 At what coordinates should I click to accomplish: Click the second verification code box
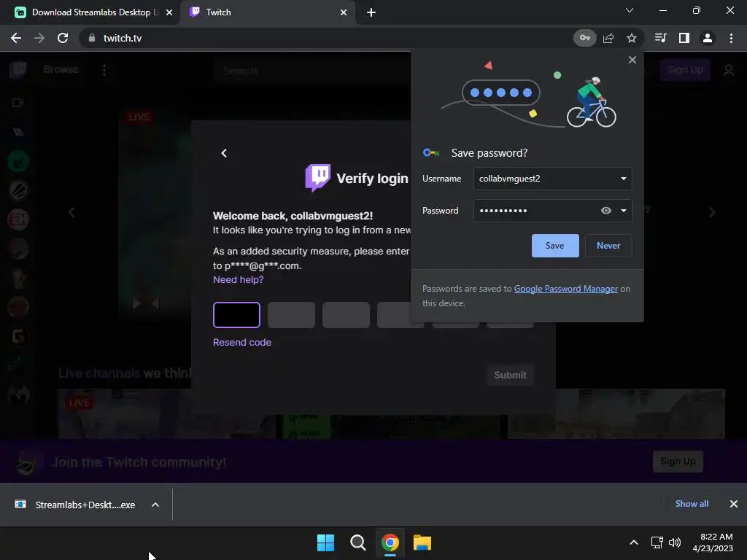click(x=291, y=315)
